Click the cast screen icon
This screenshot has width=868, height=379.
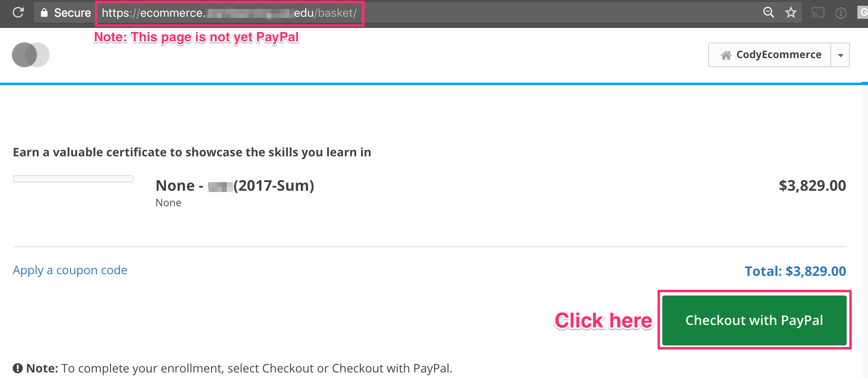(818, 13)
